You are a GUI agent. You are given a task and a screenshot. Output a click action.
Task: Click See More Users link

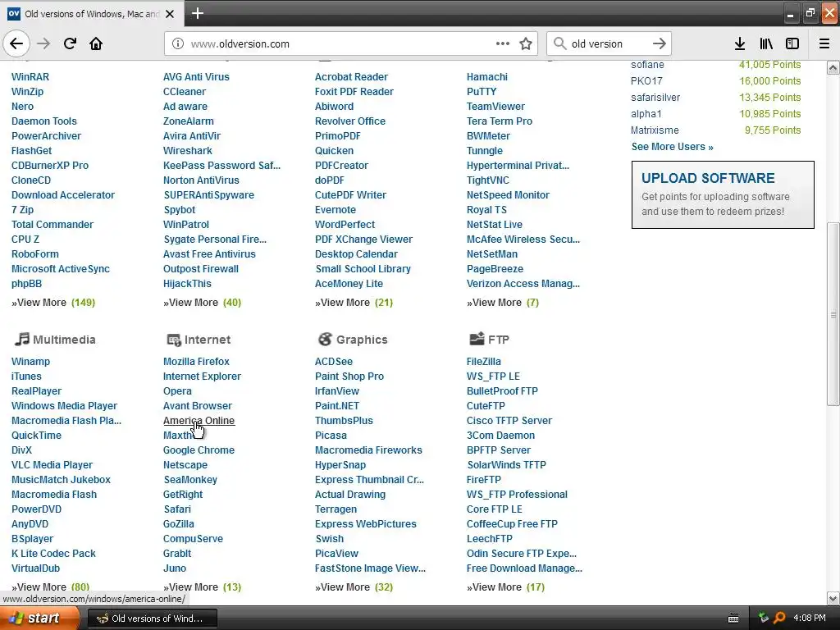tap(673, 146)
